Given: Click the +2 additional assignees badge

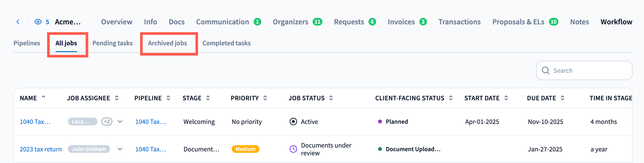Looking at the screenshot, I should pos(107,122).
